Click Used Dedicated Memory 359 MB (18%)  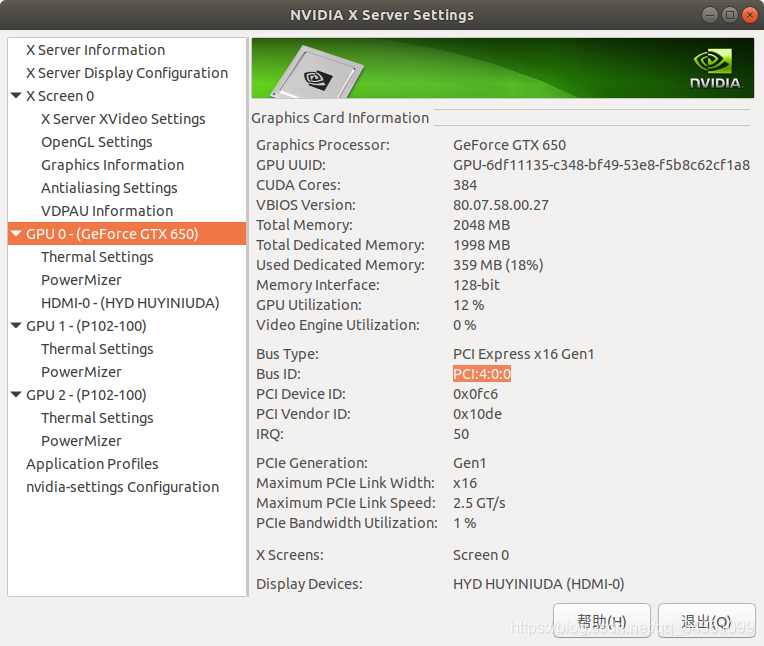[x=498, y=265]
